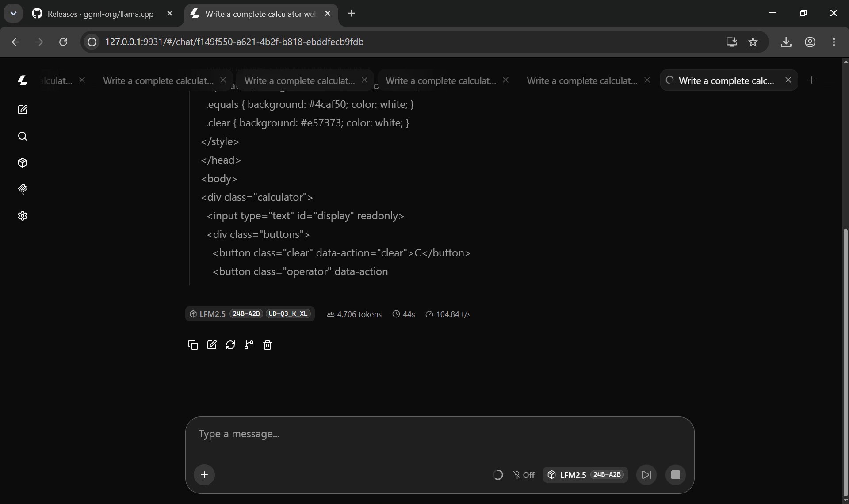The width and height of the screenshot is (849, 504).
Task: Open settings gear in the sidebar
Action: pyautogui.click(x=23, y=216)
